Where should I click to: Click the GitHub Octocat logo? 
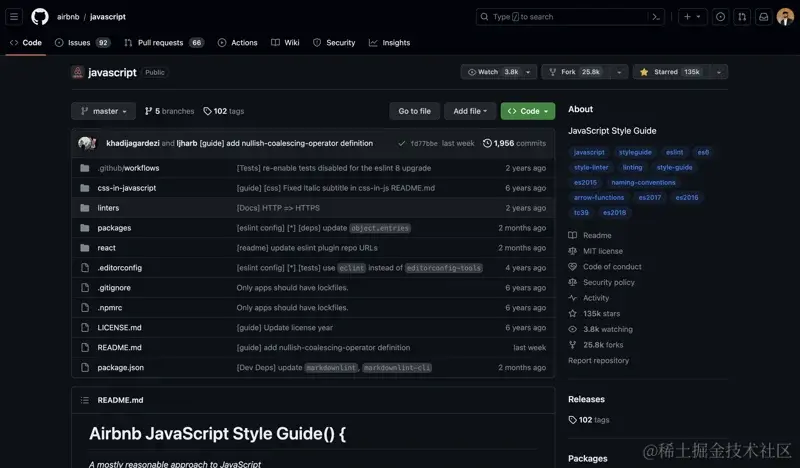pyautogui.click(x=40, y=17)
